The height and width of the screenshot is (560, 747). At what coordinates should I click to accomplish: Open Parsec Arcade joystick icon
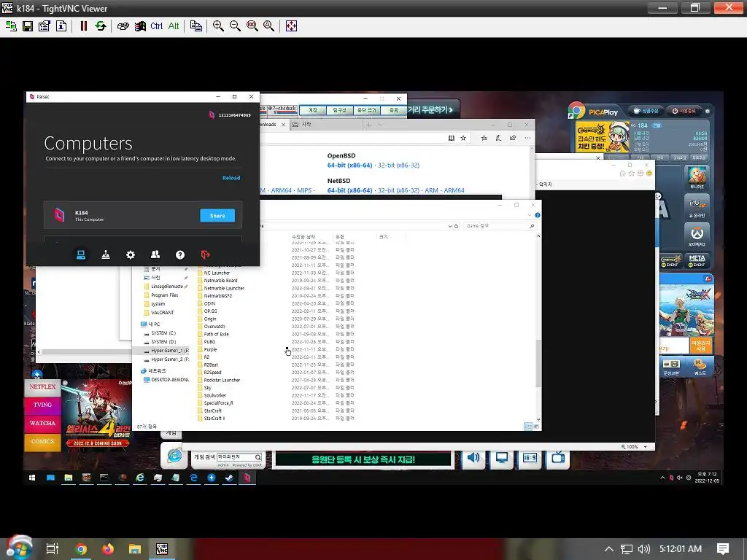(x=106, y=254)
